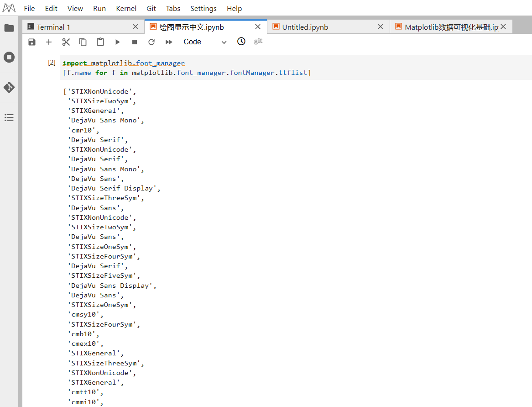Click notebook icon on Untitled.ipynb tab
532x407 pixels.
click(x=276, y=26)
